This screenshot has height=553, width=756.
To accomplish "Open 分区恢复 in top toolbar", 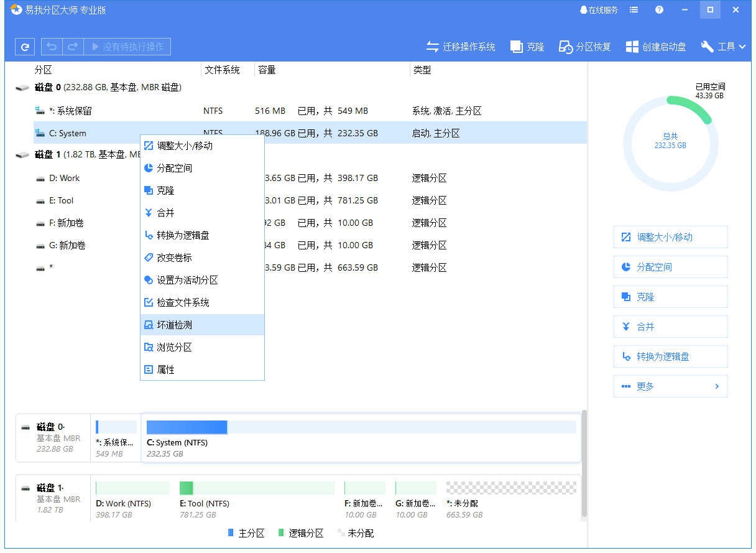I will [585, 47].
